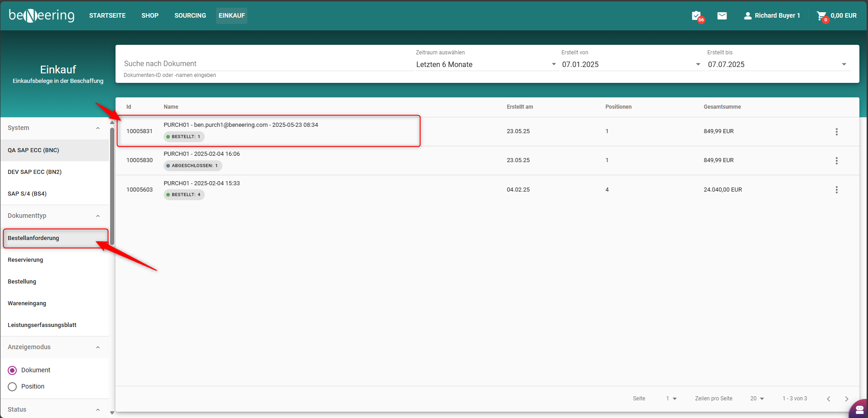The height and width of the screenshot is (418, 868).
Task: Open the mail messages icon
Action: pos(722,16)
